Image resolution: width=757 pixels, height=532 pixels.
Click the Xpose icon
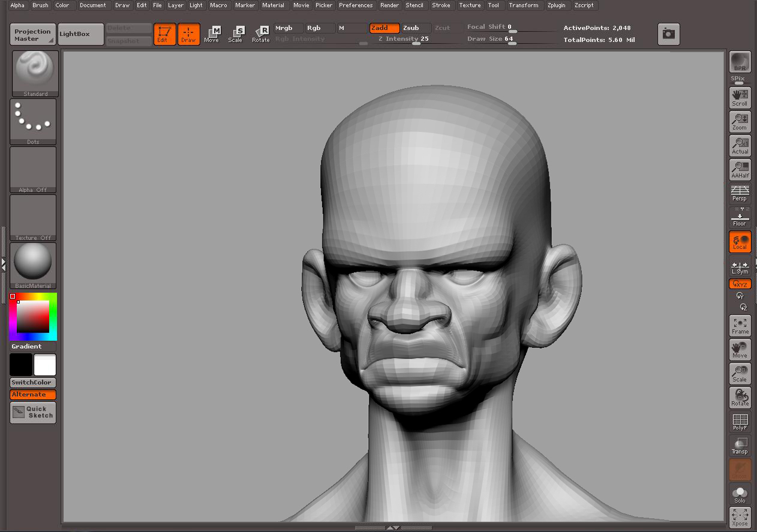tap(740, 518)
